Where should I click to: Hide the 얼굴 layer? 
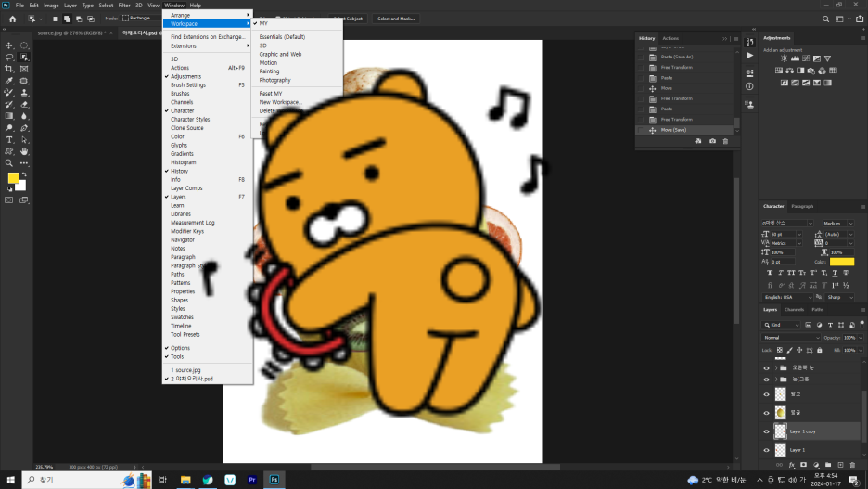pyautogui.click(x=767, y=413)
